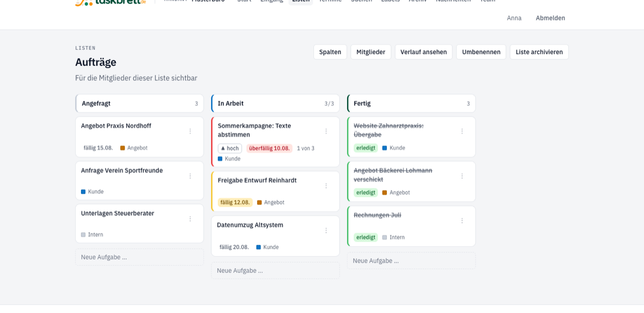Focus Neue Aufgabe field under In Arbeit
The width and height of the screenshot is (644, 313).
[x=275, y=271]
